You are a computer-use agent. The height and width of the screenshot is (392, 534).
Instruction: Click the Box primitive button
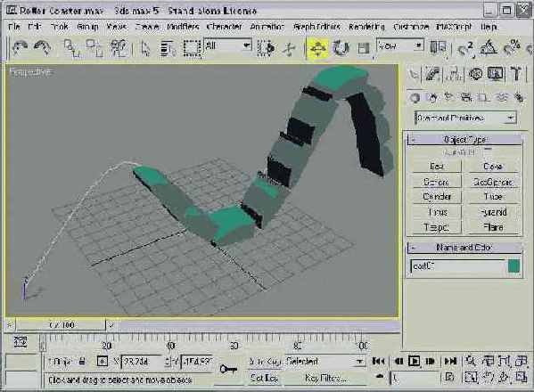tap(437, 167)
